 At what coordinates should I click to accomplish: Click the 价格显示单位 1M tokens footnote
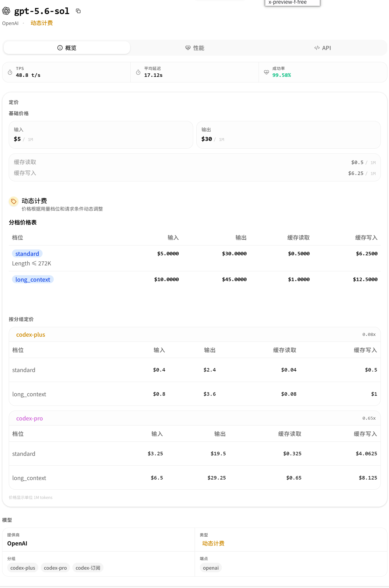pyautogui.click(x=31, y=498)
